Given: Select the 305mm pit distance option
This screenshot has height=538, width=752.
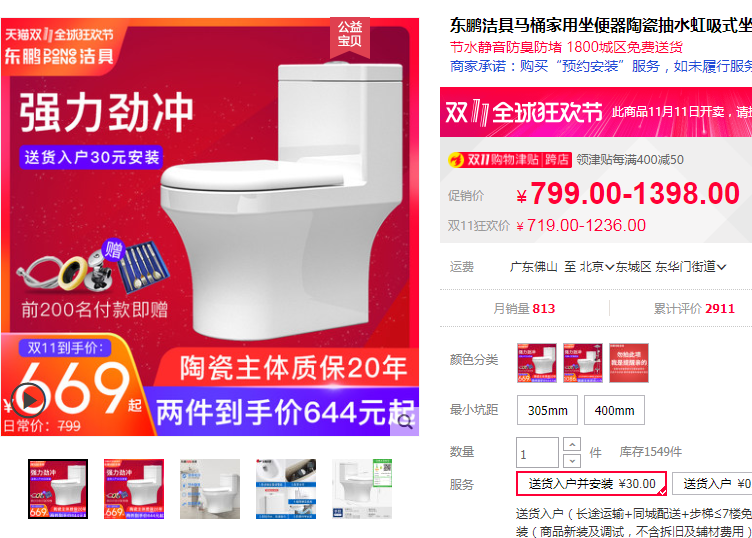Looking at the screenshot, I should [547, 410].
